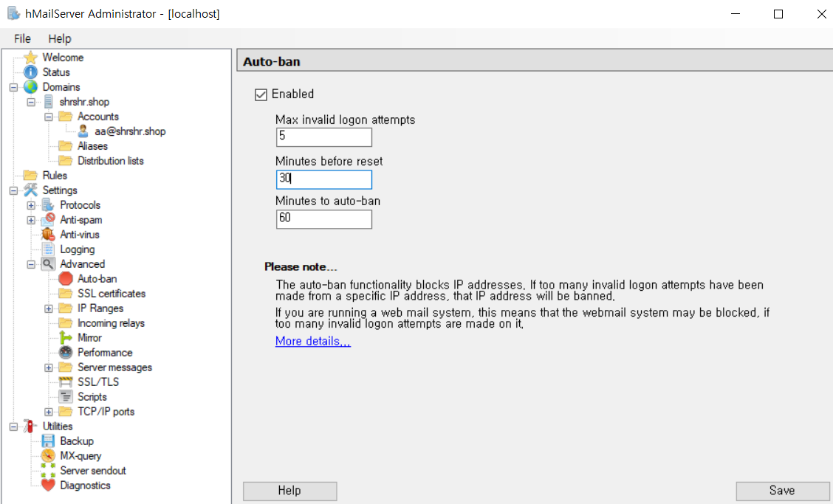Open the Accounts folder icon

point(65,117)
